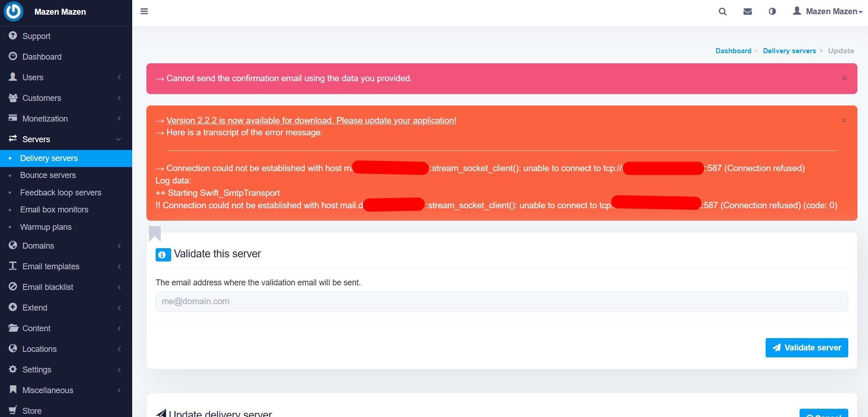The height and width of the screenshot is (417, 868).
Task: Expand the Locations submenu chevron
Action: [119, 349]
